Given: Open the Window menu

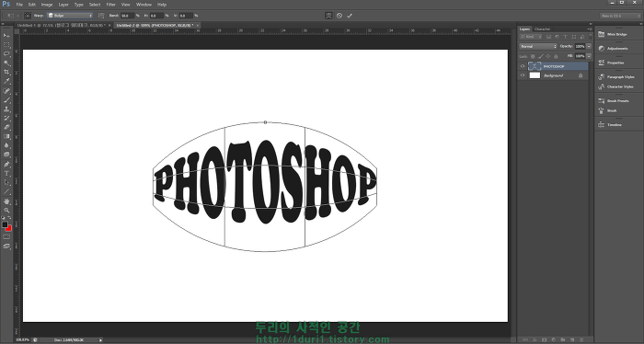Looking at the screenshot, I should (x=144, y=5).
